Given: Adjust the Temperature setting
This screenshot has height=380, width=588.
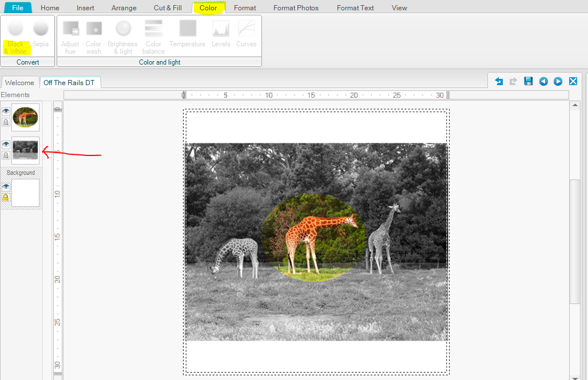Looking at the screenshot, I should pyautogui.click(x=188, y=34).
